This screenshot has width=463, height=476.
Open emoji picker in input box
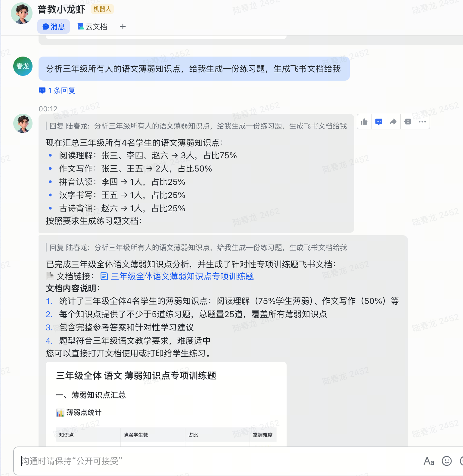point(447,461)
